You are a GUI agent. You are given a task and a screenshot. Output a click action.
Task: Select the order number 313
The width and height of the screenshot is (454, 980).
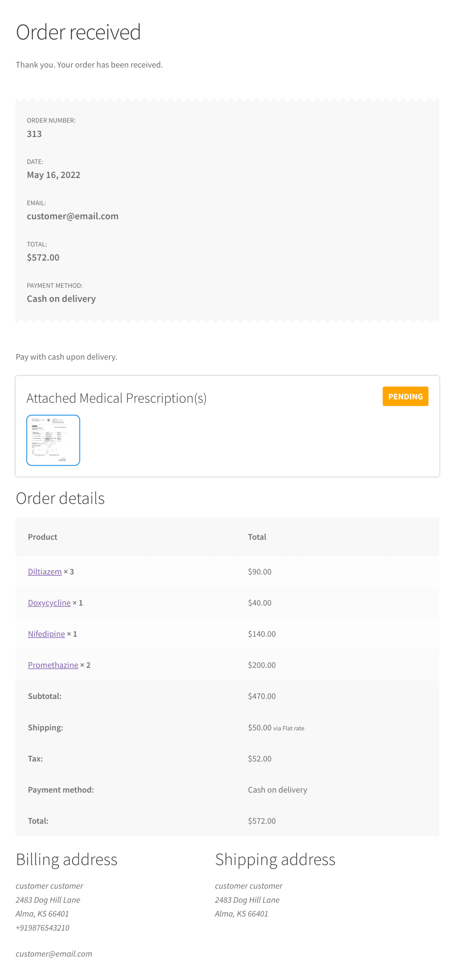click(x=34, y=133)
